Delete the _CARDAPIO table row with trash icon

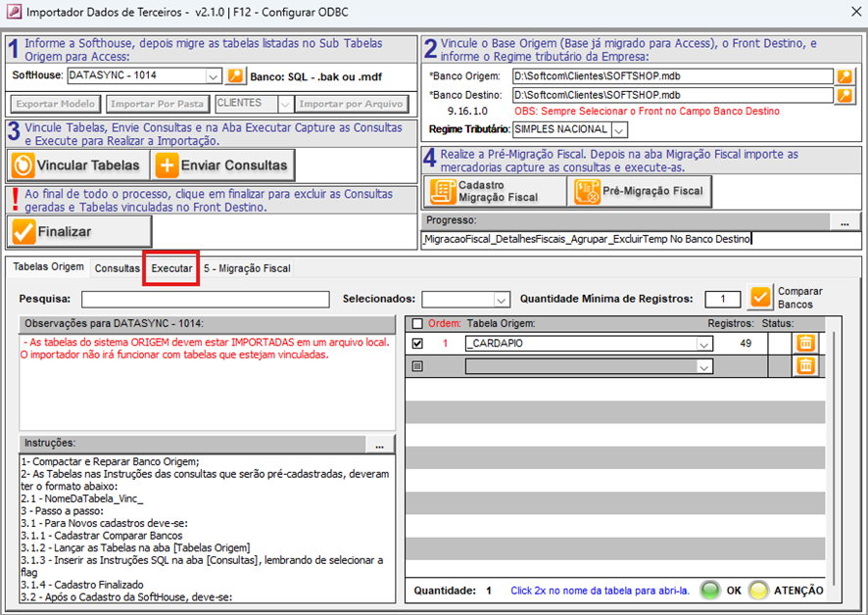[804, 343]
